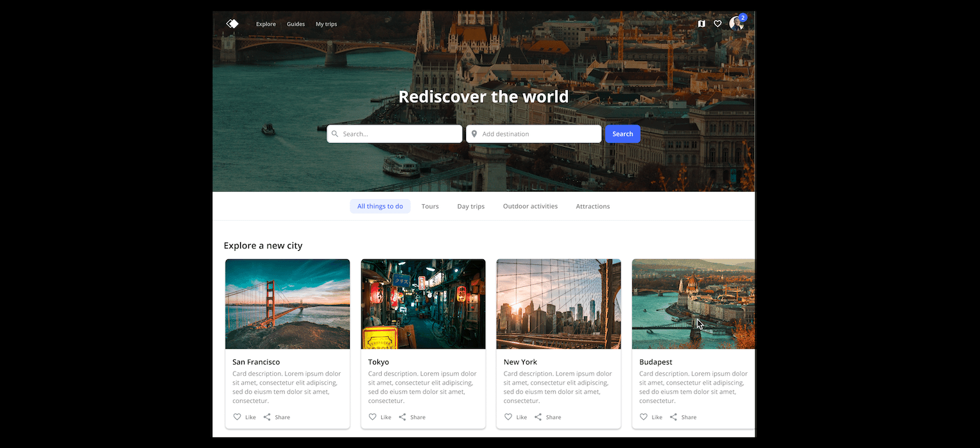Like the Budapest card
Image resolution: width=980 pixels, height=448 pixels.
[651, 417]
